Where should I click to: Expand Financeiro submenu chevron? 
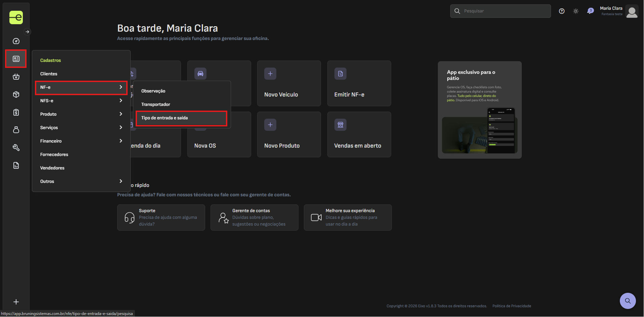click(121, 141)
